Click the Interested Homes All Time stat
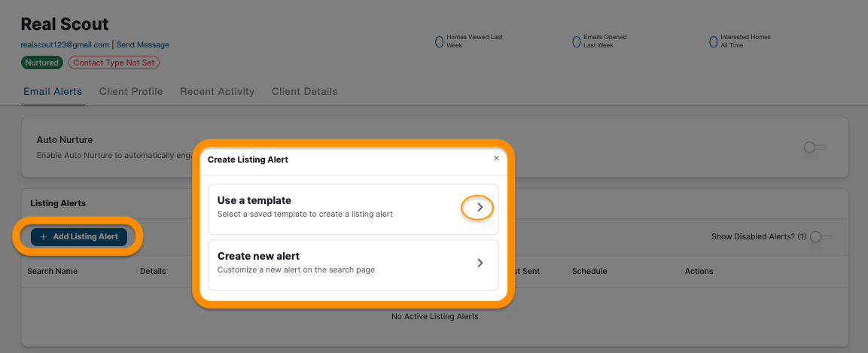The width and height of the screenshot is (868, 353). (x=740, y=41)
